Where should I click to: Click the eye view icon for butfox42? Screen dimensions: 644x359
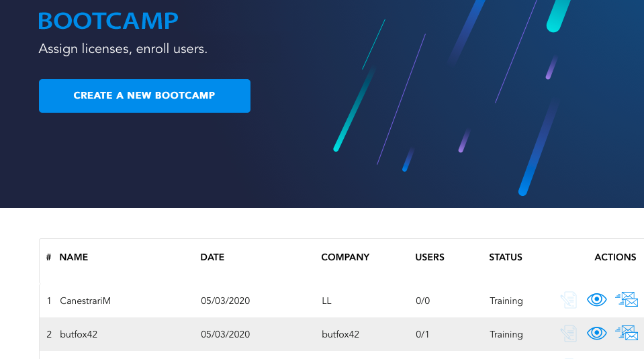point(596,333)
